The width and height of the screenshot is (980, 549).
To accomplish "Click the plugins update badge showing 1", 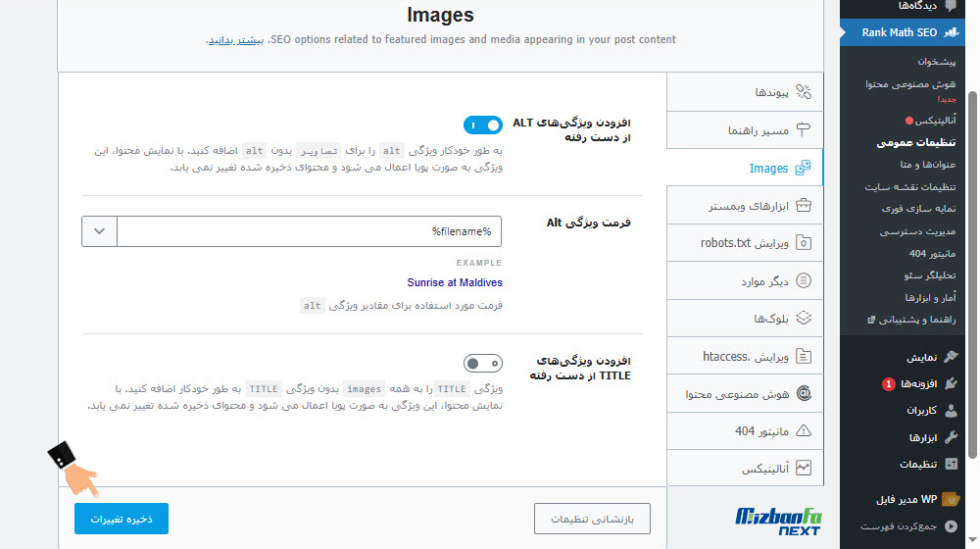I will (888, 384).
